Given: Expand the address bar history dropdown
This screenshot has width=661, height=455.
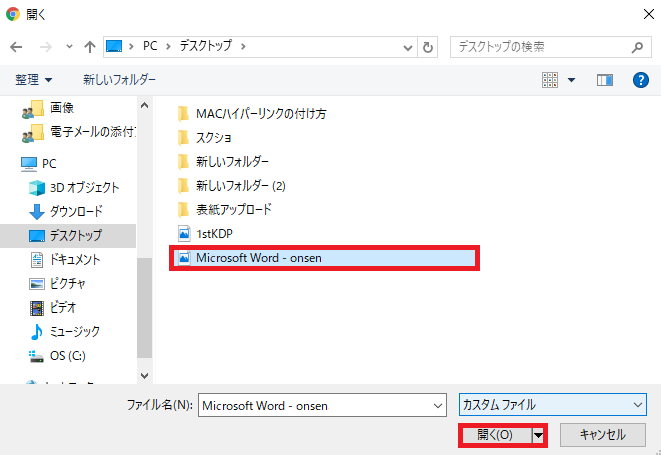Looking at the screenshot, I should tap(408, 47).
